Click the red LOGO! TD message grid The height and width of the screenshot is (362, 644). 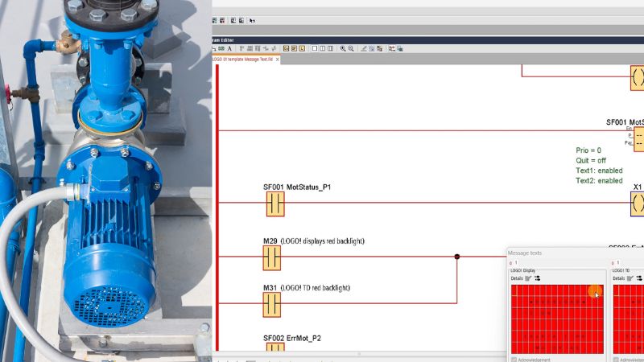tap(629, 319)
